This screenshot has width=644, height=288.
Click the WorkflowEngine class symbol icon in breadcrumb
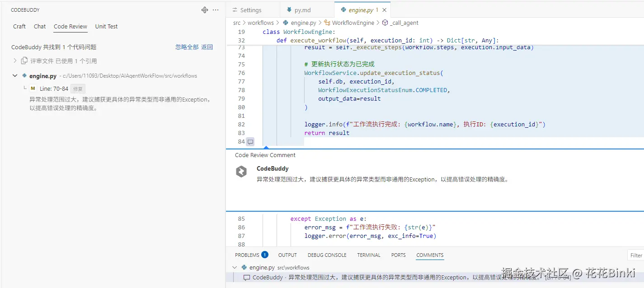pos(327,23)
